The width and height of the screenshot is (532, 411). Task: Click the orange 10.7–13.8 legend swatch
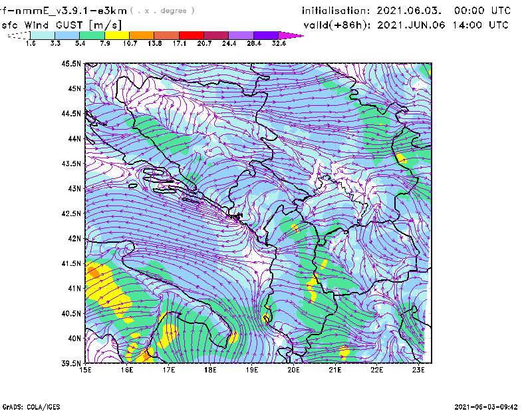[x=142, y=35]
